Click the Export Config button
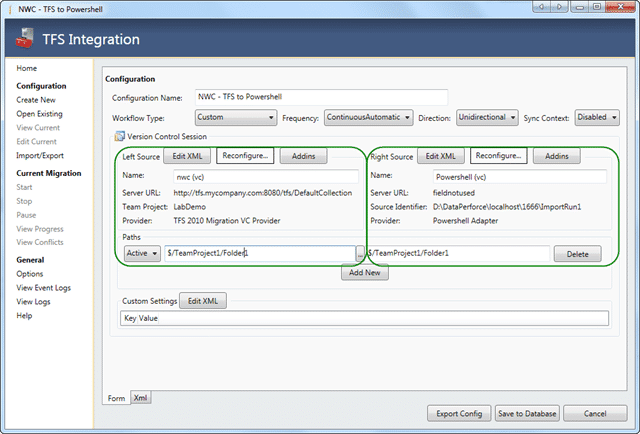Image resolution: width=640 pixels, height=434 pixels. tap(459, 414)
